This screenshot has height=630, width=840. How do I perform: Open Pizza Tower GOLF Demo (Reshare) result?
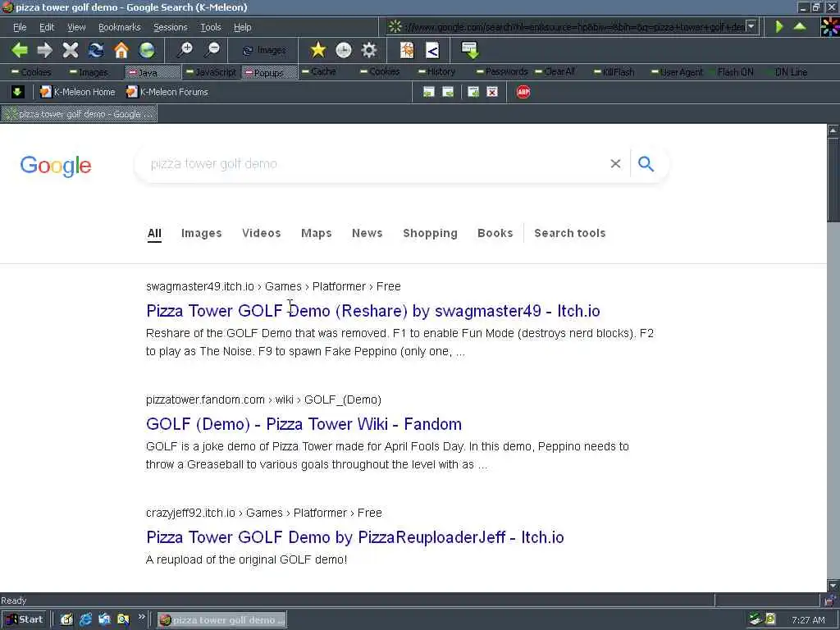(373, 311)
